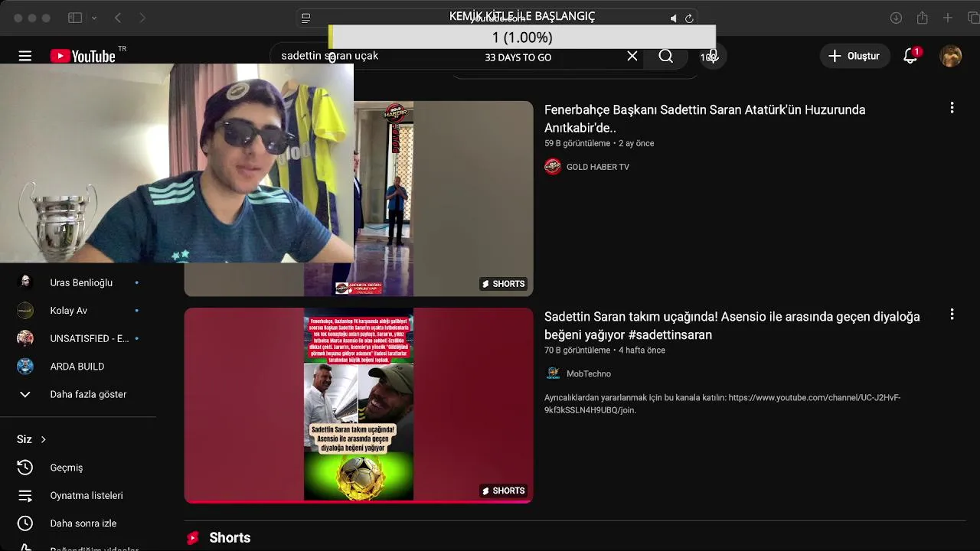The height and width of the screenshot is (551, 980).
Task: Open ARDA BUILD subscription
Action: coord(78,367)
